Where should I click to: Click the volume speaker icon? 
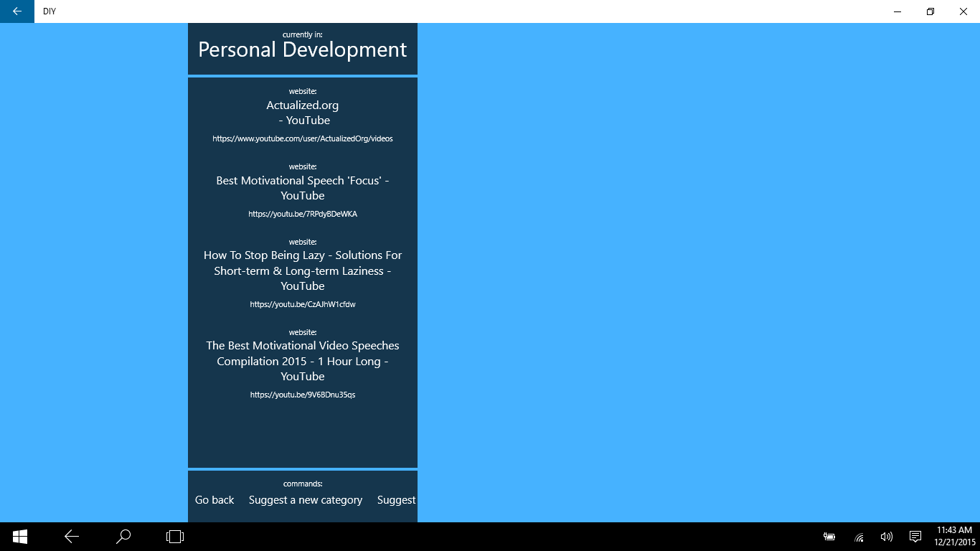click(887, 537)
